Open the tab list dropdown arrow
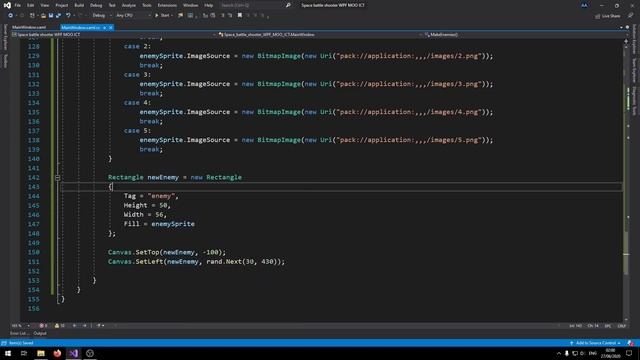This screenshot has height=360, width=640. click(621, 27)
